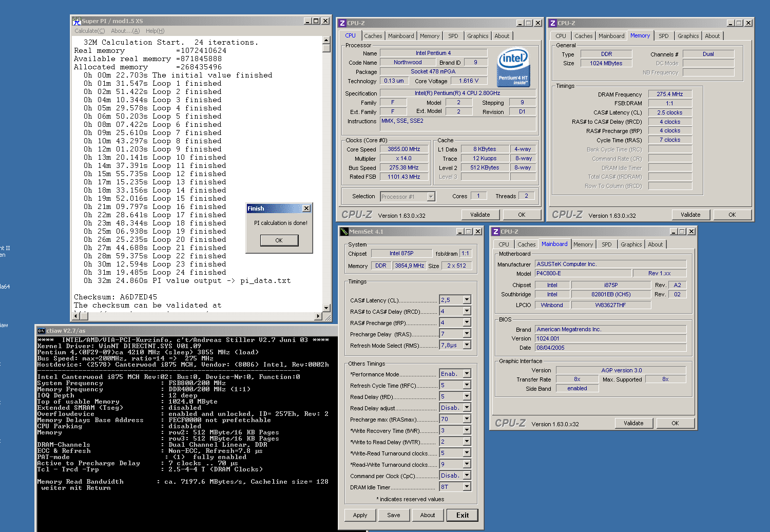The image size is (770, 532).
Task: Click OK in CPU-Z Memory window
Action: pyautogui.click(x=732, y=215)
